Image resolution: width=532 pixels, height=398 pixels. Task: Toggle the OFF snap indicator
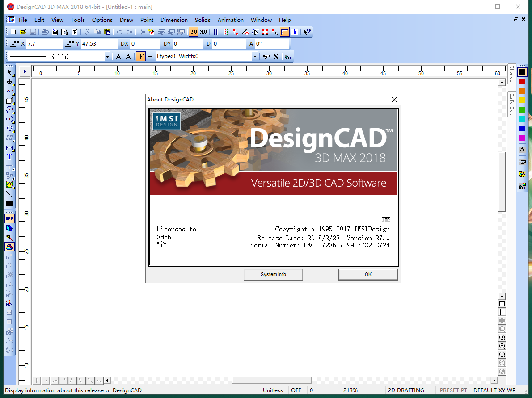pos(9,218)
